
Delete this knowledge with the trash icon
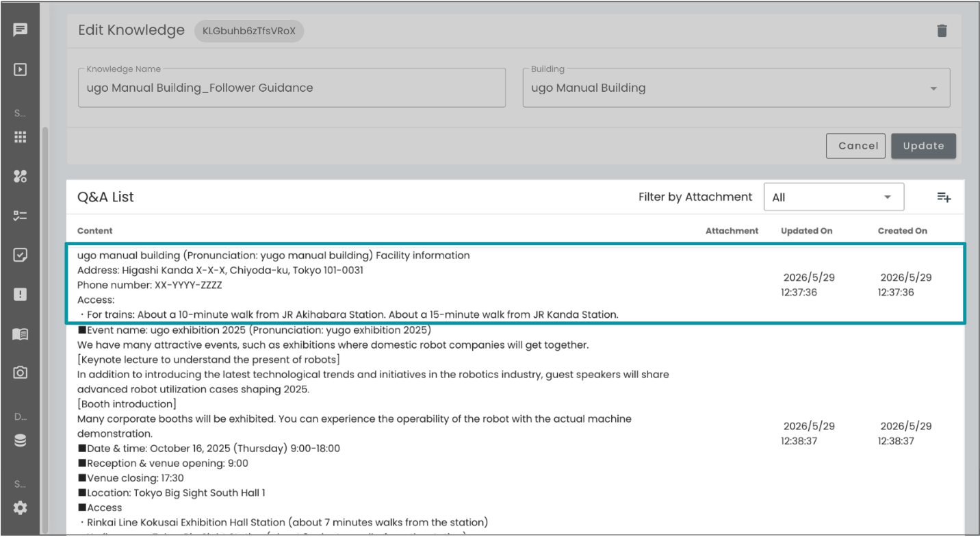[x=942, y=31]
